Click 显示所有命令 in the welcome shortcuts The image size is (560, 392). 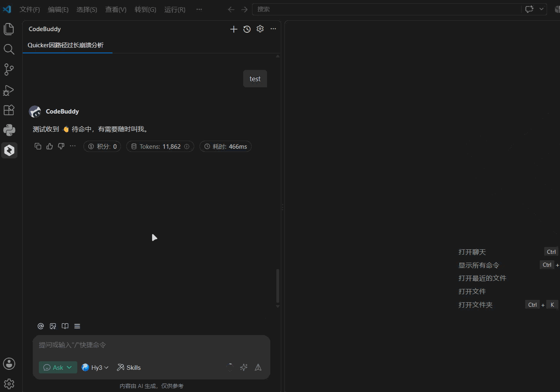click(x=479, y=265)
